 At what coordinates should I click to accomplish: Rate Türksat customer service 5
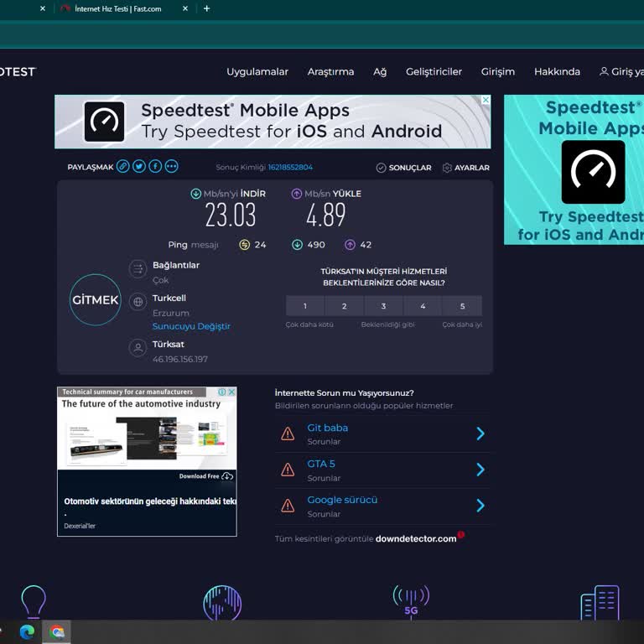463,306
